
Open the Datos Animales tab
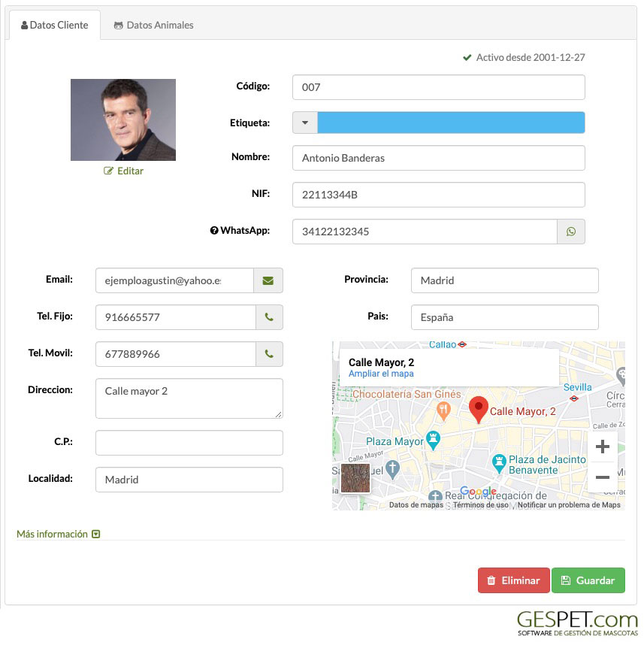(153, 25)
